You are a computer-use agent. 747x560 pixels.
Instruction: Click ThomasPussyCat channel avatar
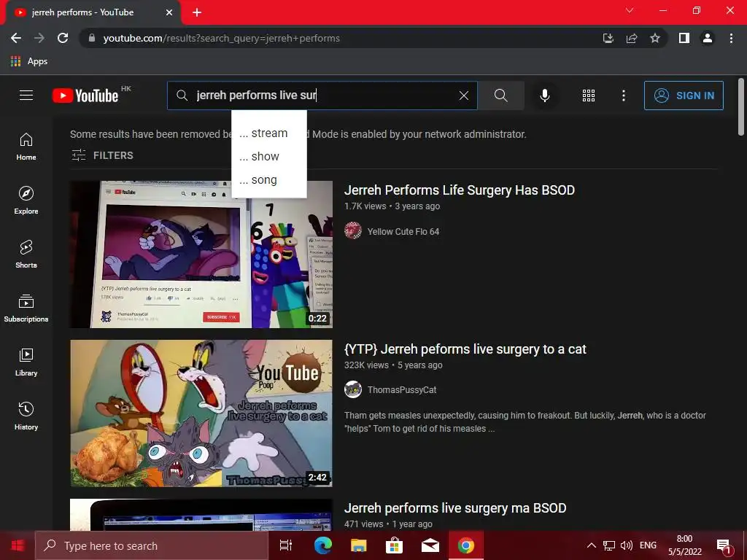coord(353,389)
